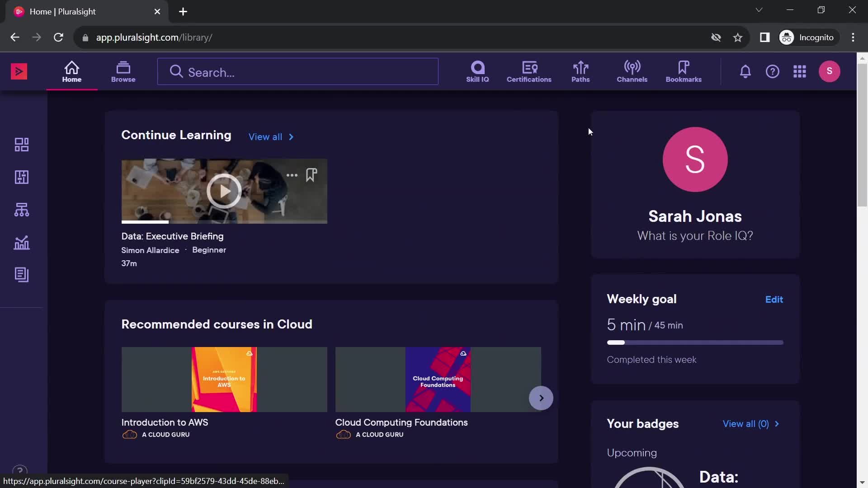Click author Simon Allardice
Image resolution: width=868 pixels, height=488 pixels.
tap(150, 250)
